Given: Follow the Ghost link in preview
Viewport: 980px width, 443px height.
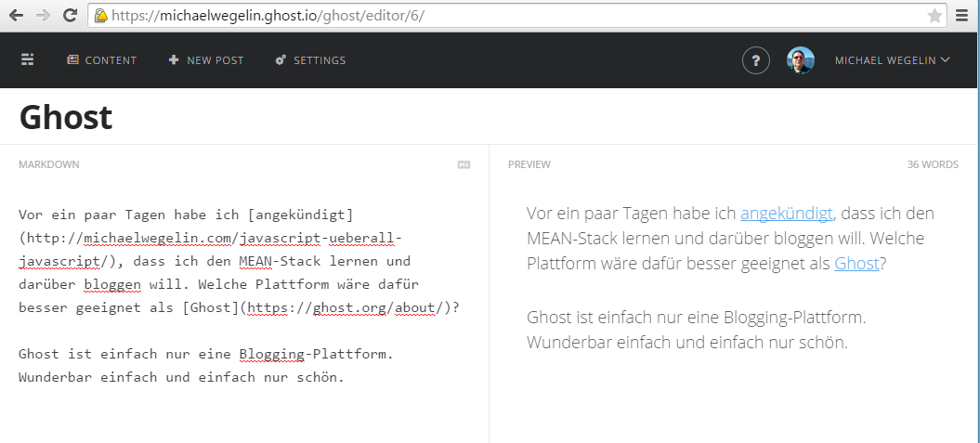Looking at the screenshot, I should 856,264.
